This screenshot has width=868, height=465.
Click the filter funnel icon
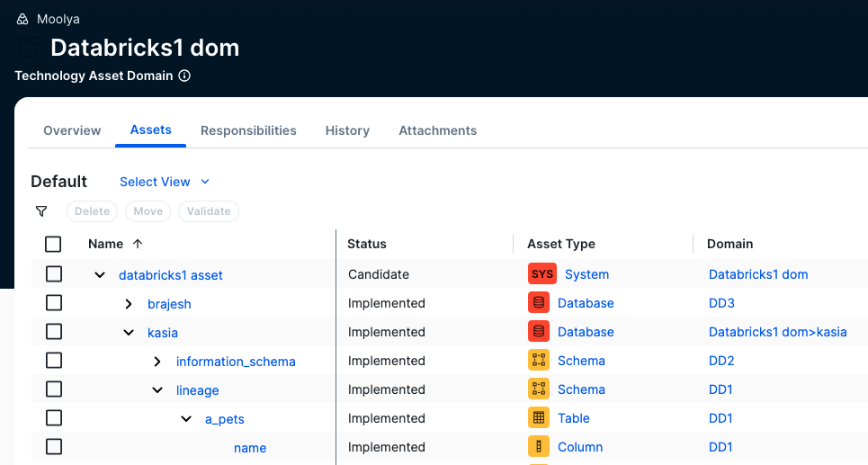click(x=41, y=211)
